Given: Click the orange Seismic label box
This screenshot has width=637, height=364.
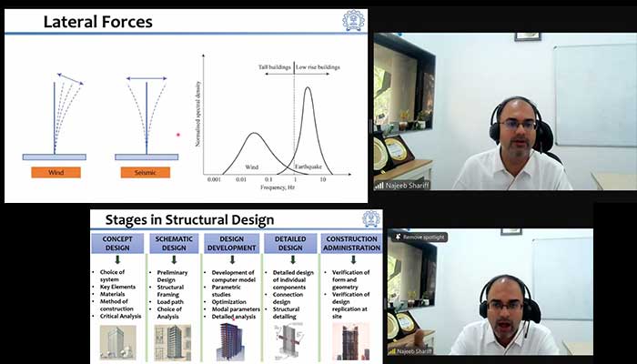Looking at the screenshot, I should click(x=146, y=171).
